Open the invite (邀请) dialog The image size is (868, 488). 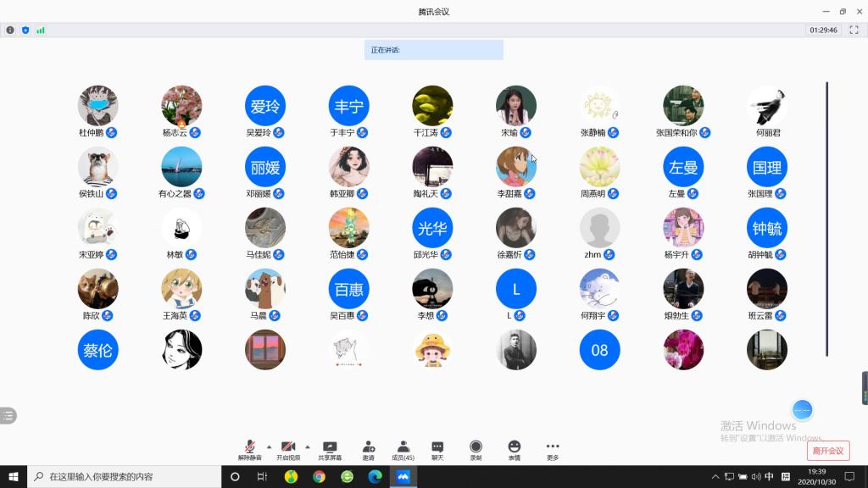pos(369,448)
